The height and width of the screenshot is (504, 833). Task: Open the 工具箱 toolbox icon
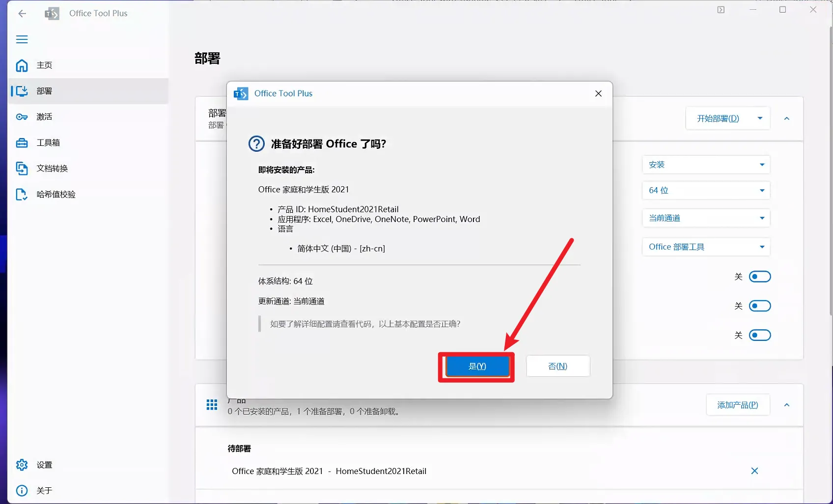(22, 143)
